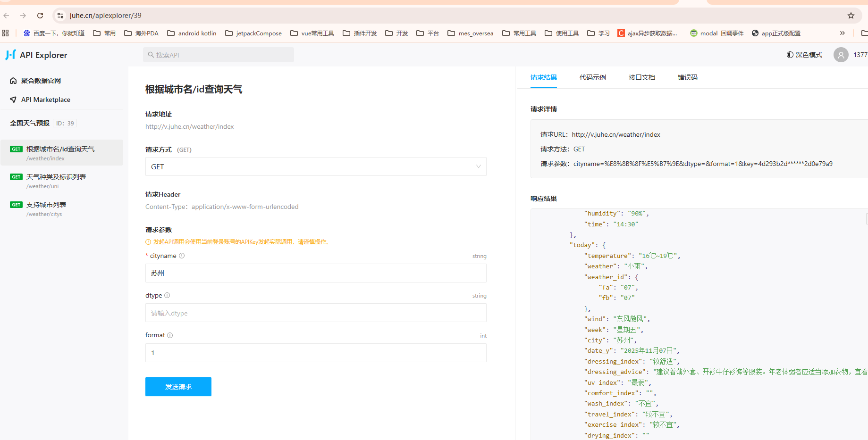Screen dimensions: 868x440
Task: Select 天气种类及标识列表 API in sidebar
Action: (x=62, y=181)
